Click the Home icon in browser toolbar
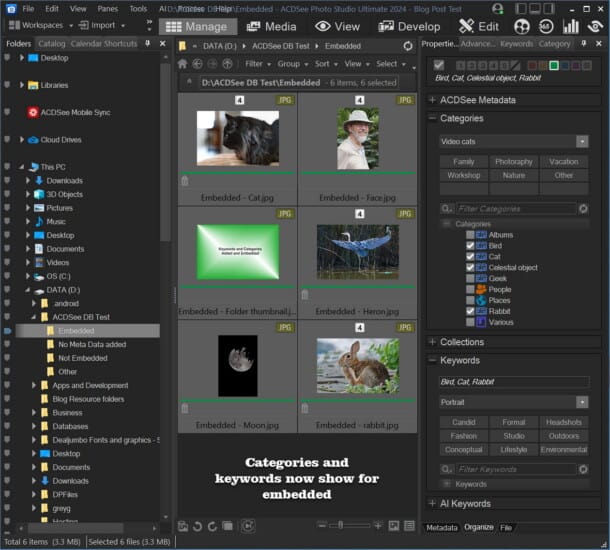This screenshot has height=550, width=610. (x=182, y=64)
